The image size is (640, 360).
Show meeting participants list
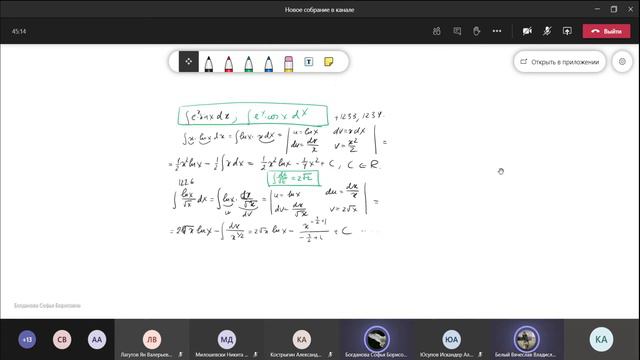point(437,31)
